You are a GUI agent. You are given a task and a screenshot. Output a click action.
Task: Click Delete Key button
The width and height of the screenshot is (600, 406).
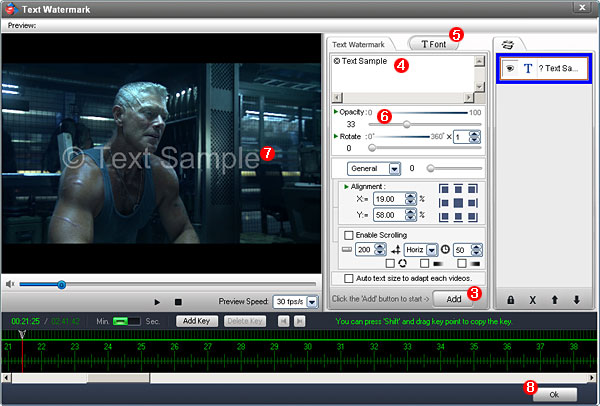[x=245, y=321]
